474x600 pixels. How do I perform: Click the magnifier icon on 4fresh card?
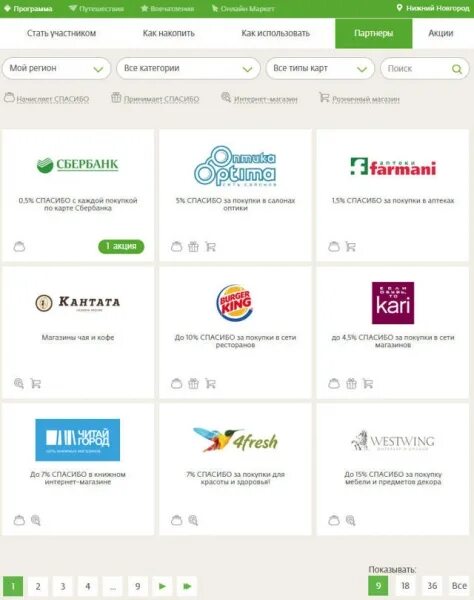(x=193, y=520)
